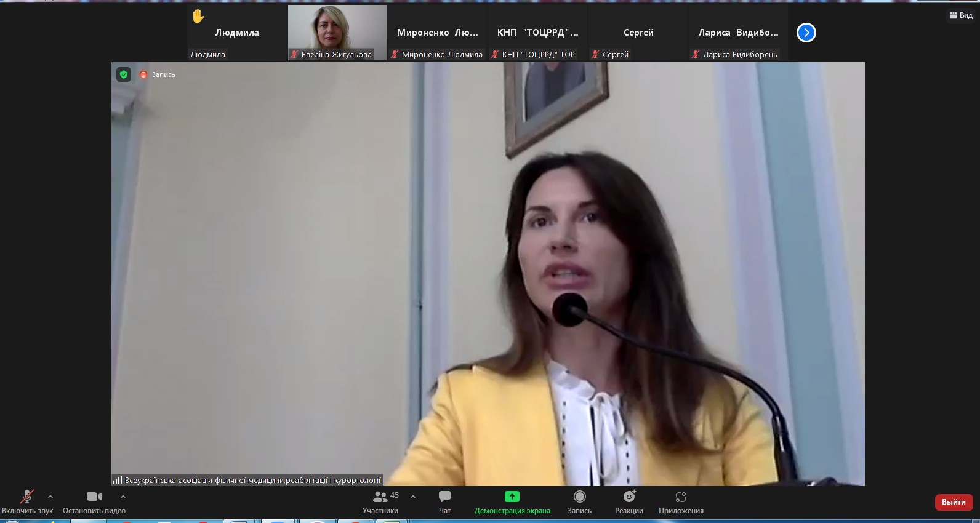Open the Chat panel icon
The width and height of the screenshot is (980, 523).
click(444, 497)
